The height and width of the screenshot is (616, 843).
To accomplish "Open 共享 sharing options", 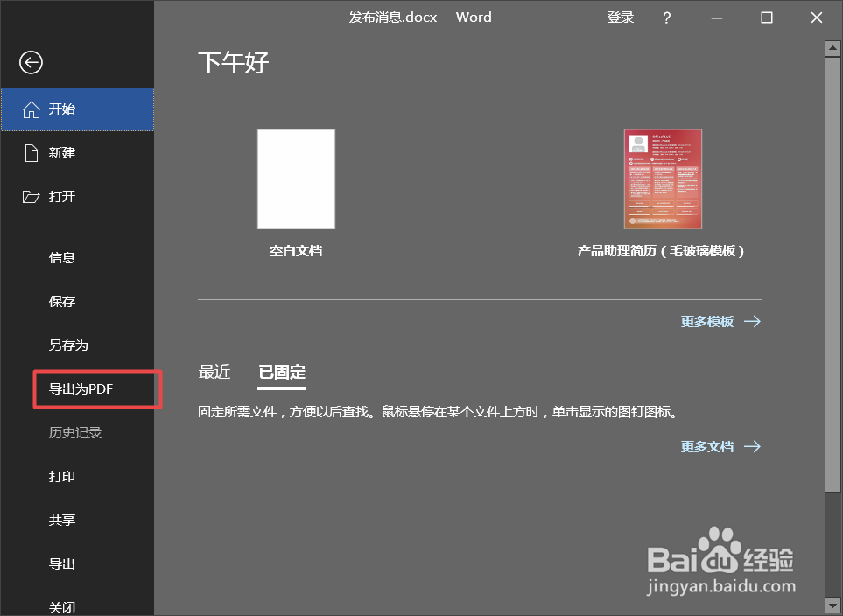I will pos(61,520).
